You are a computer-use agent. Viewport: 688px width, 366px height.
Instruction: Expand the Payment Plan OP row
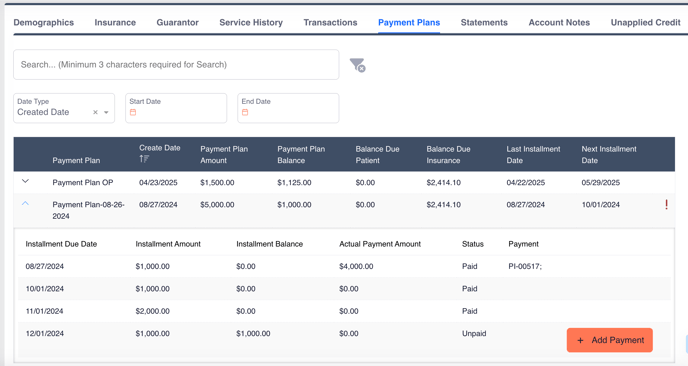tap(25, 181)
